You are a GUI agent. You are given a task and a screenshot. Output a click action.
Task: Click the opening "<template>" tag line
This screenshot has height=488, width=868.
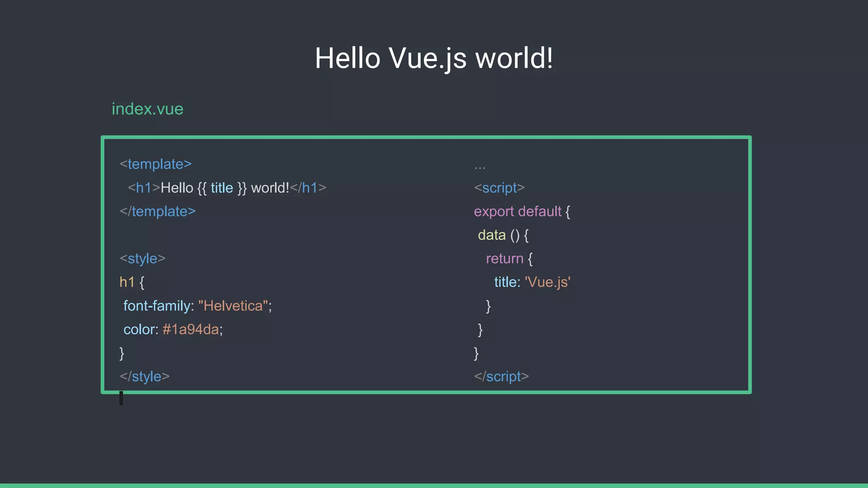(x=156, y=164)
